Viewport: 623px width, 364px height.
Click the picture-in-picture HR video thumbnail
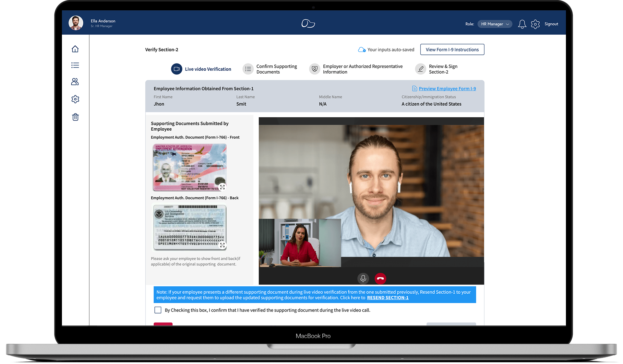(x=300, y=243)
